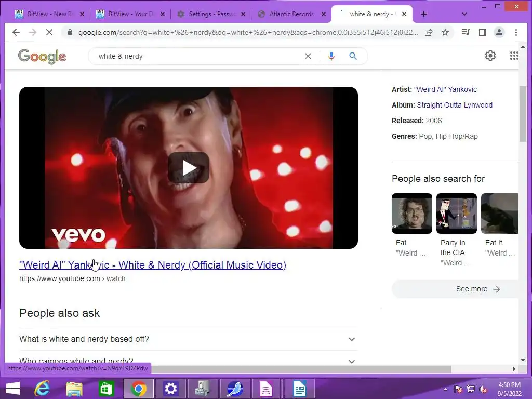Click the Fat song thumbnail
The width and height of the screenshot is (532, 399).
pos(412,214)
